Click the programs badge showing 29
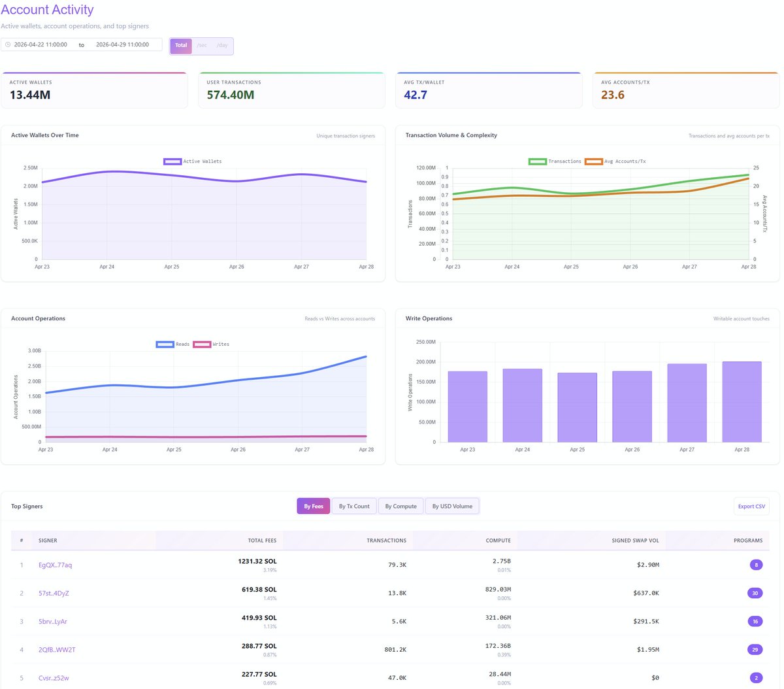 (x=755, y=650)
